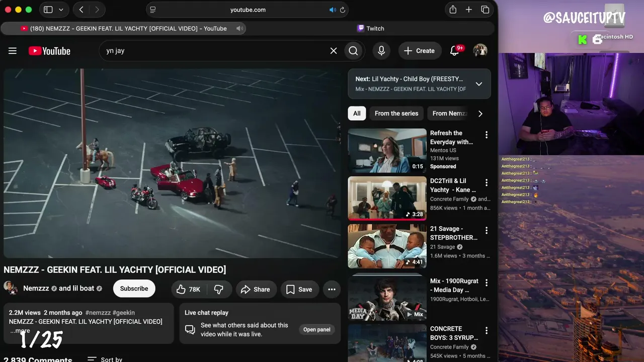The image size is (644, 362).
Task: Filter by 'From the series' chip
Action: (x=396, y=113)
